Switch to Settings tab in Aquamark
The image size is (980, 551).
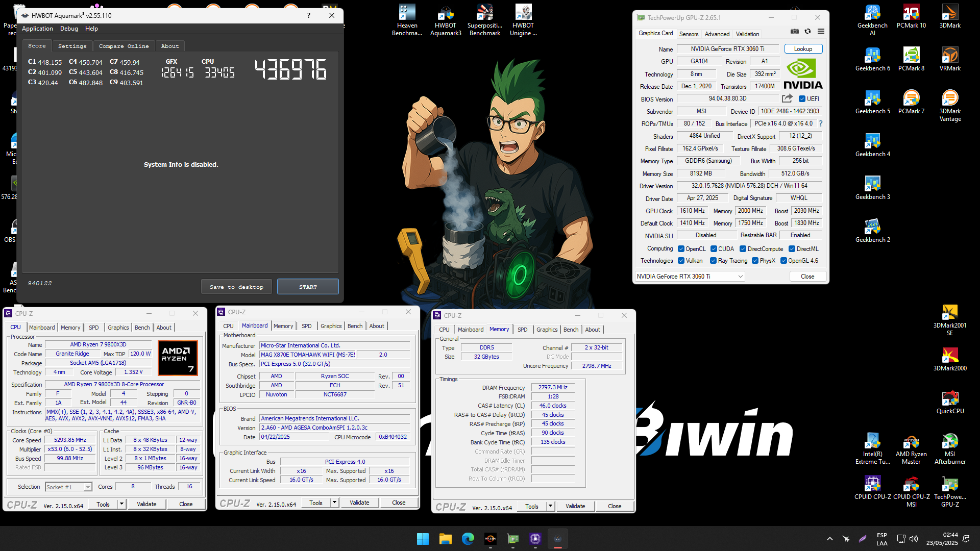(x=72, y=46)
